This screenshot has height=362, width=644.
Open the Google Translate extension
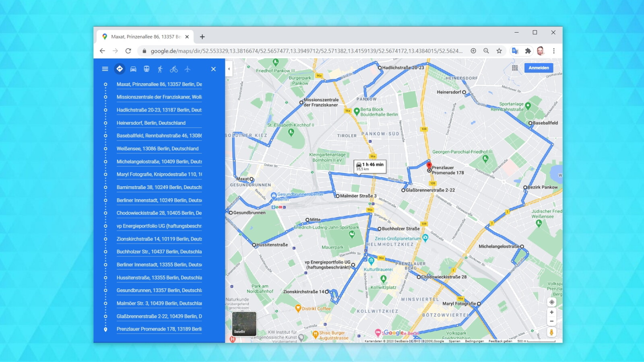tap(515, 51)
